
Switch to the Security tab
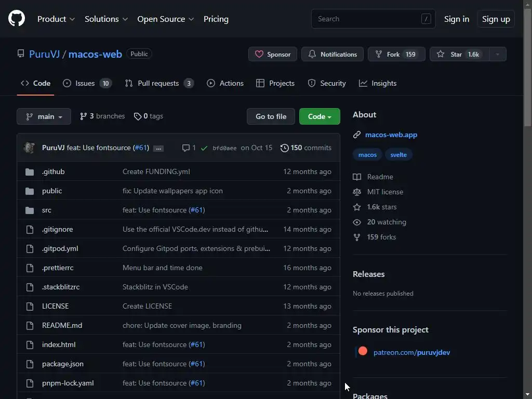(327, 83)
